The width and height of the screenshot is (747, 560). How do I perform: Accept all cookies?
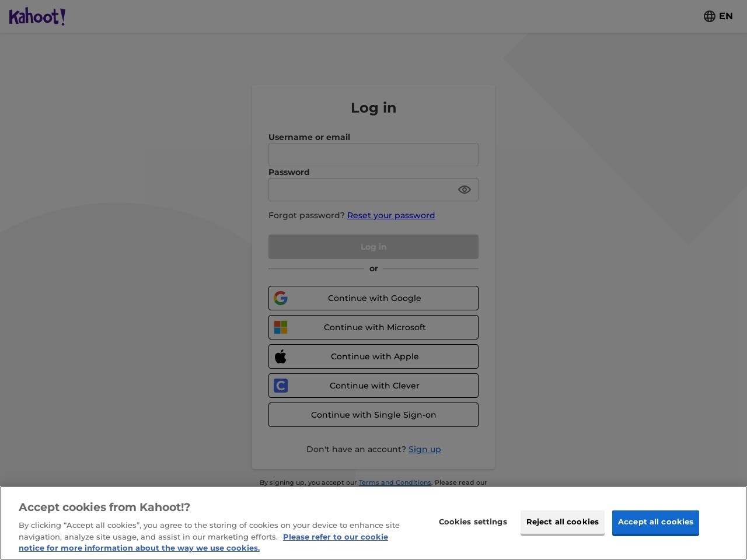pyautogui.click(x=655, y=522)
